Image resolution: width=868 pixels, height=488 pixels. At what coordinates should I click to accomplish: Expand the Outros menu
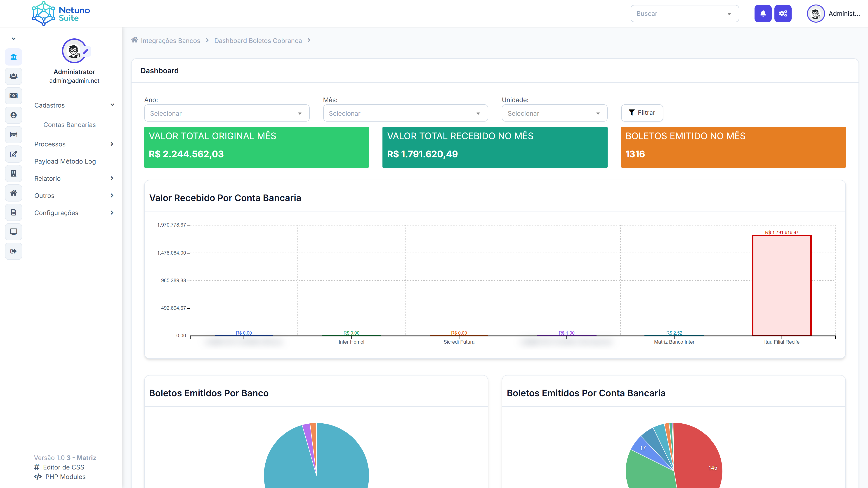(x=74, y=196)
